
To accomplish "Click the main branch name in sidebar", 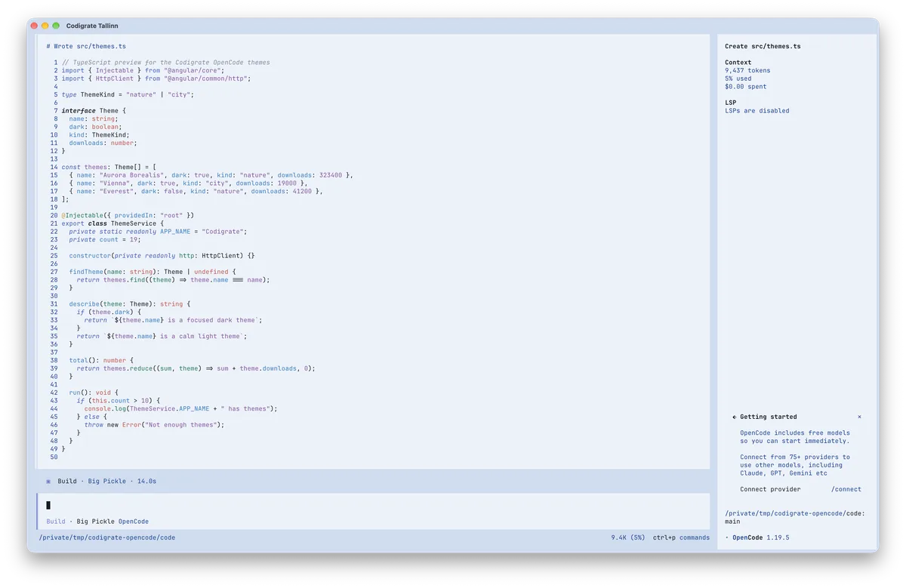I will [x=732, y=522].
